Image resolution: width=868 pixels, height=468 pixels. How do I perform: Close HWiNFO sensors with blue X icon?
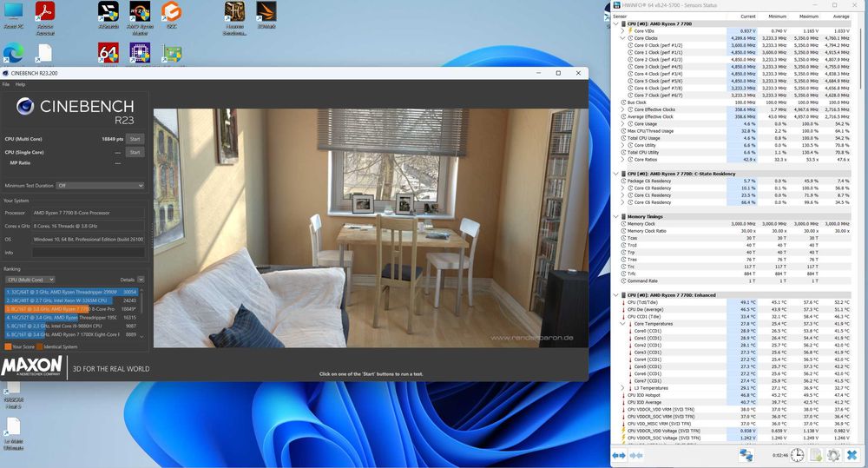coord(852,455)
